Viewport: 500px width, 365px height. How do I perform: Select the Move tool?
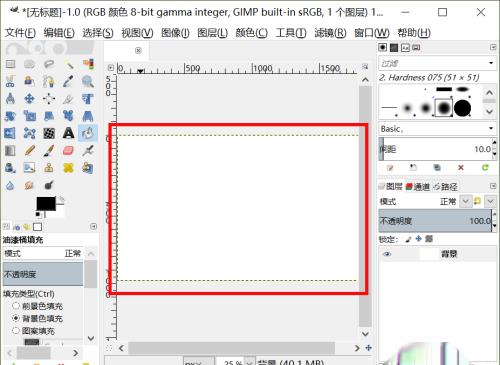pyautogui.click(x=29, y=98)
